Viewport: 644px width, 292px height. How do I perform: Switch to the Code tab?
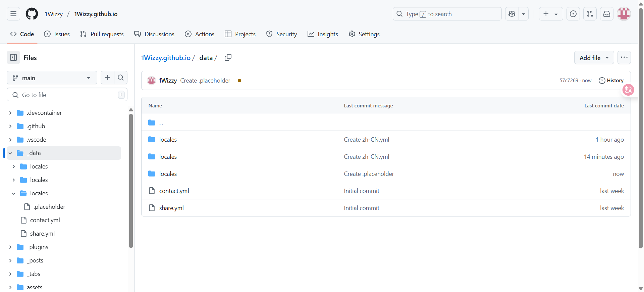click(22, 34)
